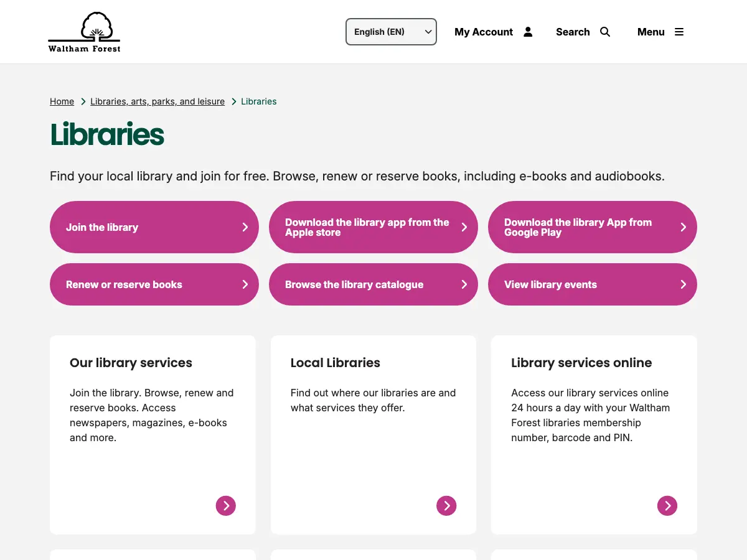Open the English (EN) language dropdown
Screen dimensions: 747x560
click(x=391, y=32)
